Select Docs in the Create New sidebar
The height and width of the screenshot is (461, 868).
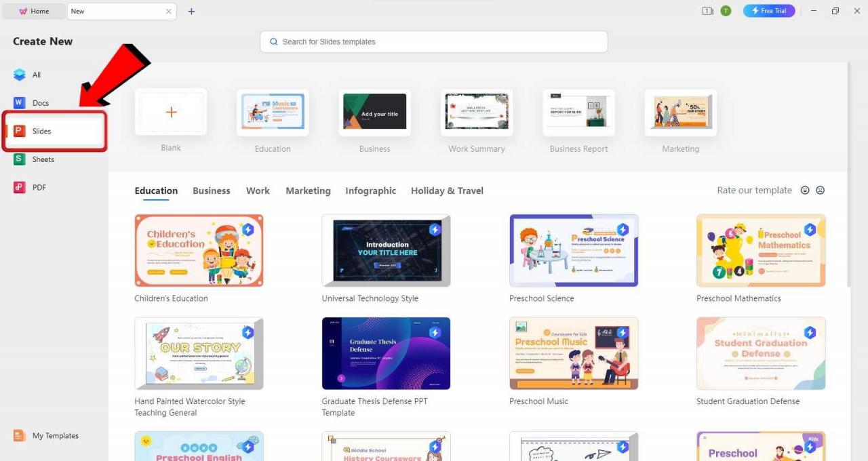pos(41,102)
